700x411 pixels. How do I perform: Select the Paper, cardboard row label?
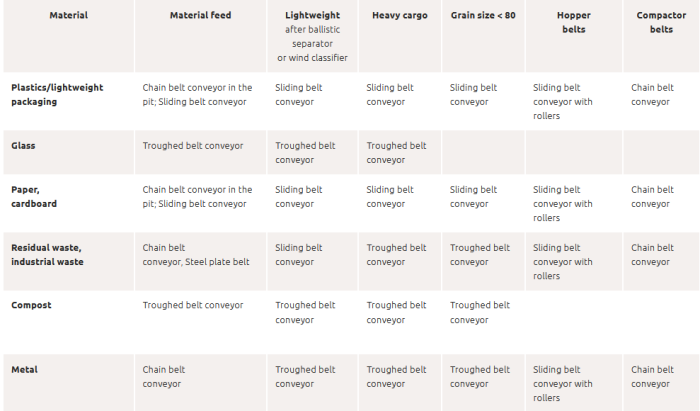(x=34, y=196)
